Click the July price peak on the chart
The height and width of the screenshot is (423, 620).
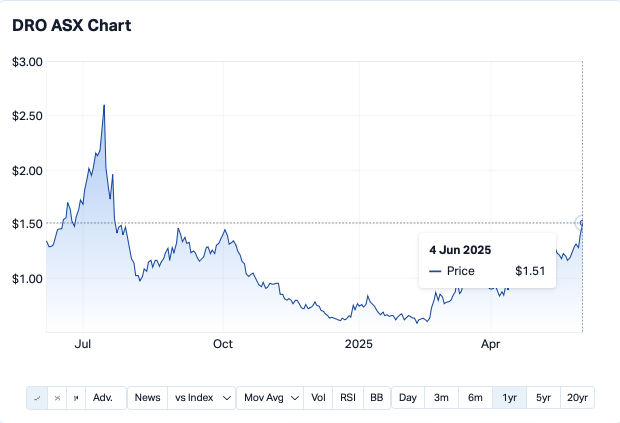click(x=104, y=105)
